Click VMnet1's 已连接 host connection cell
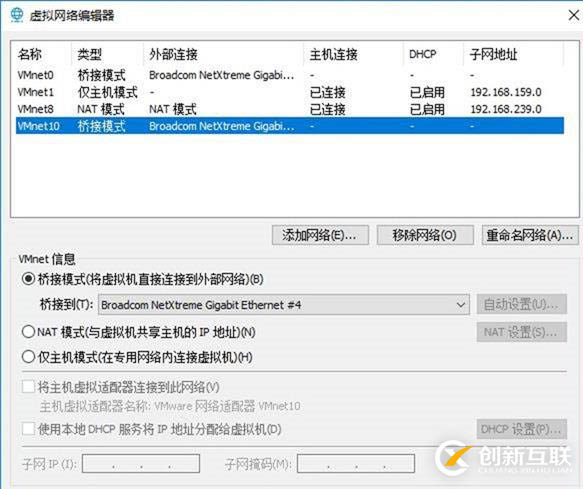The image size is (583, 489). click(x=328, y=92)
